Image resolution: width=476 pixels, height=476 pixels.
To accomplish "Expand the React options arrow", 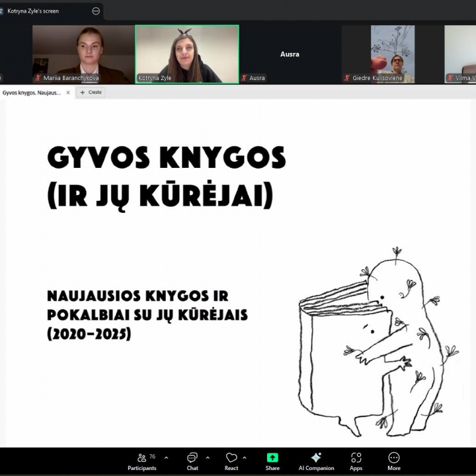I will point(245,457).
